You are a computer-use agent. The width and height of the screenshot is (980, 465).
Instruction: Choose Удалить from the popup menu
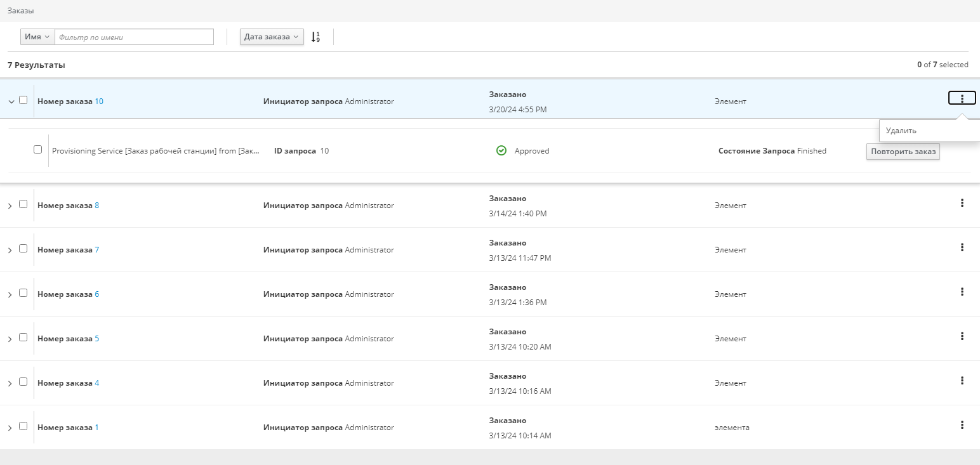tap(901, 131)
